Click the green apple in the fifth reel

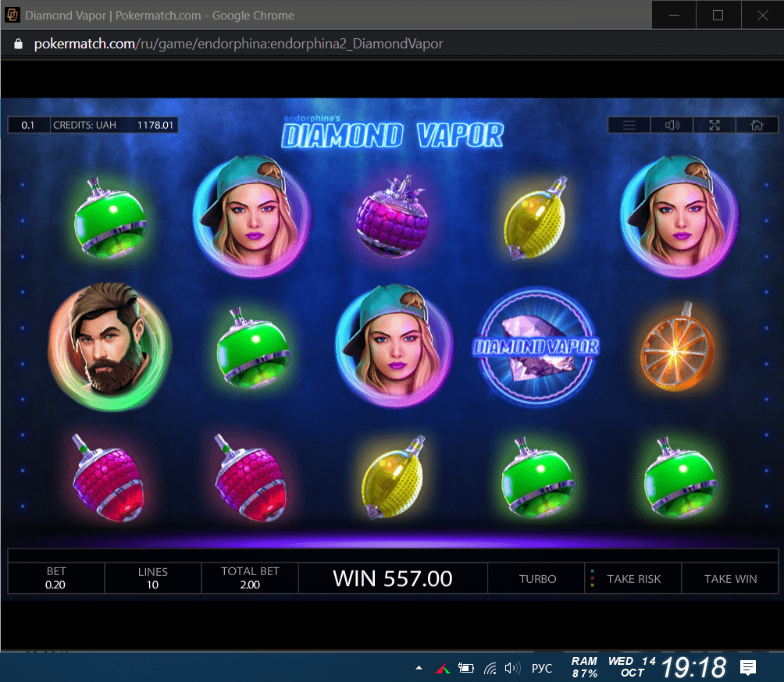(680, 478)
